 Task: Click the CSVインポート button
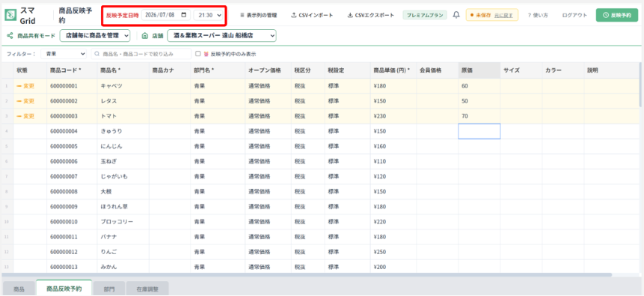point(312,15)
